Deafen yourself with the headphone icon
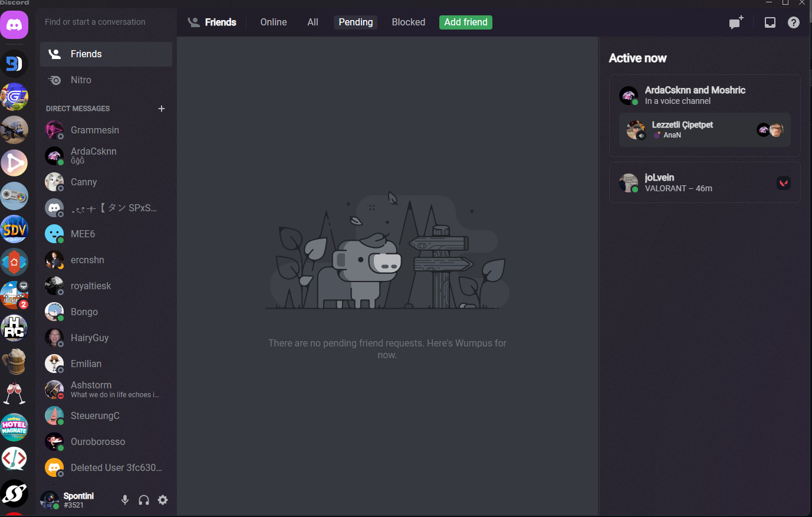The width and height of the screenshot is (812, 517). pos(143,500)
